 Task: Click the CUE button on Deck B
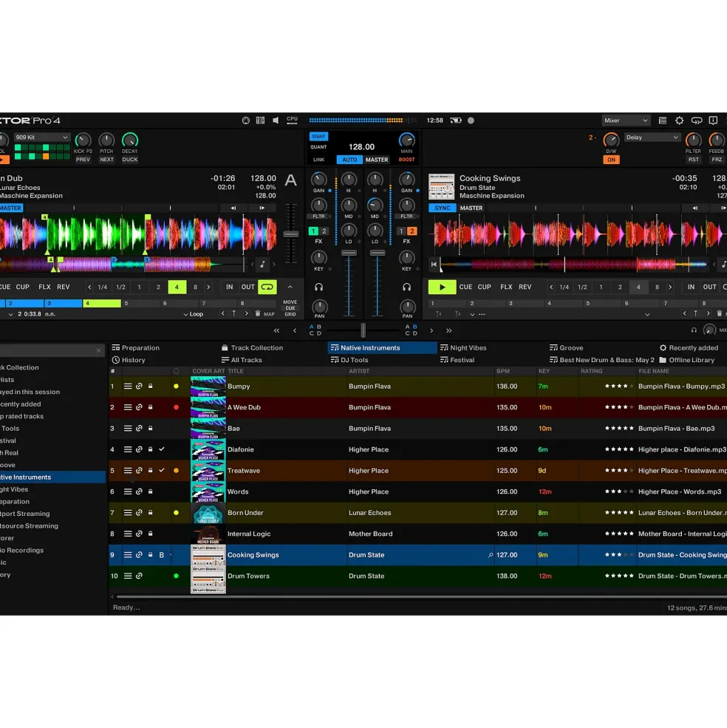pos(465,287)
